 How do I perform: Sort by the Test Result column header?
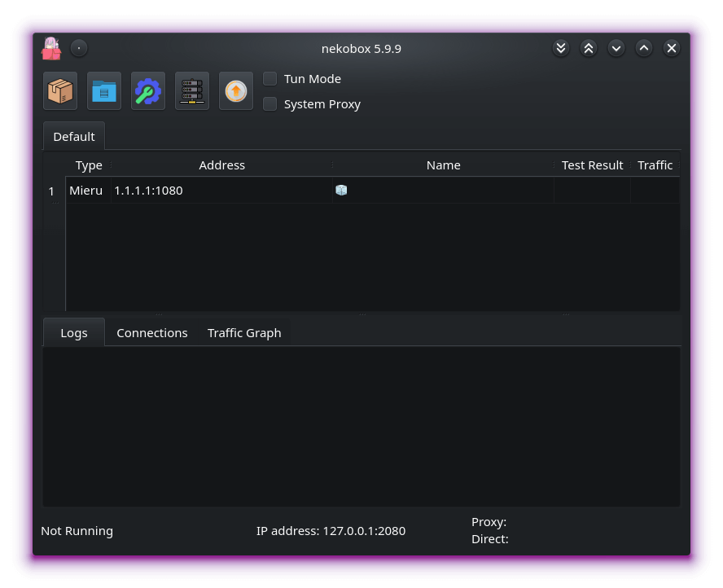tap(592, 165)
